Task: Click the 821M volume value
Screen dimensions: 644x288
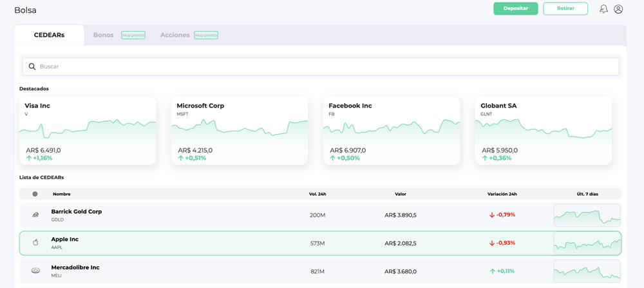Action: point(317,271)
